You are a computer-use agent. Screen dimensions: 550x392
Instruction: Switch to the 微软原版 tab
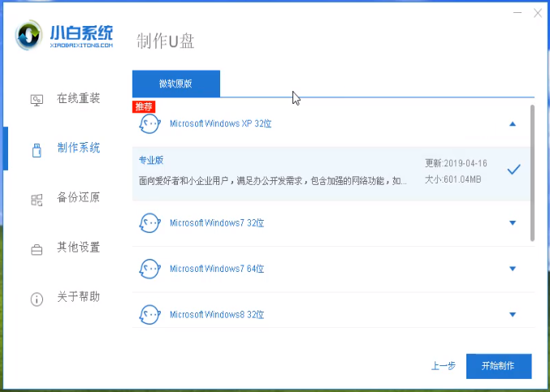[175, 84]
